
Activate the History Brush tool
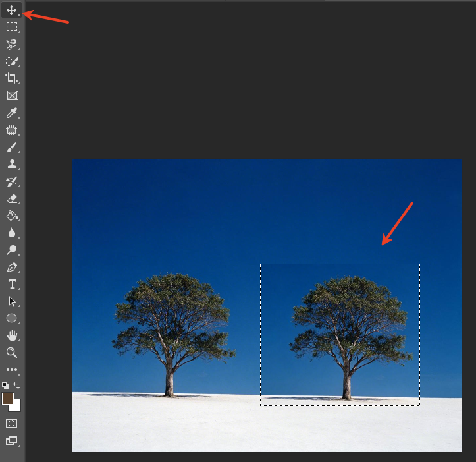pos(12,182)
